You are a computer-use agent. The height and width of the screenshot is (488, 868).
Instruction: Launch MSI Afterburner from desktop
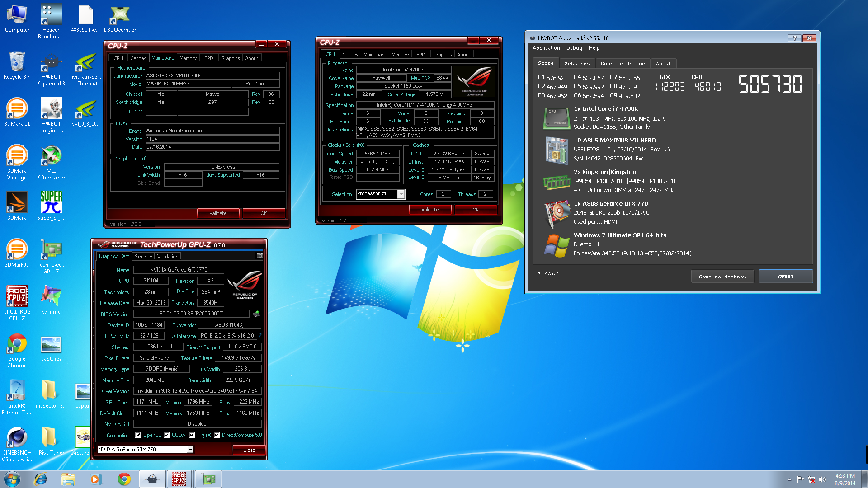(x=51, y=163)
